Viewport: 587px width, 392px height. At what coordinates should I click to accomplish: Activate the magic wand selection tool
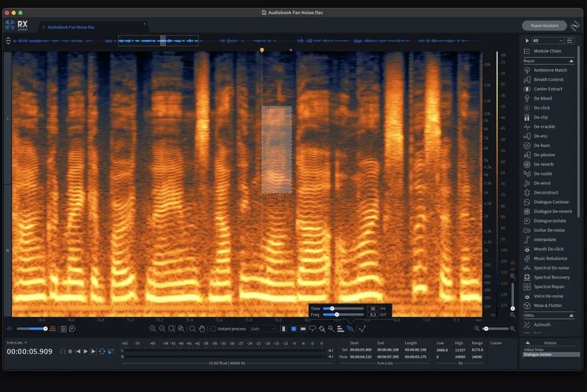332,328
